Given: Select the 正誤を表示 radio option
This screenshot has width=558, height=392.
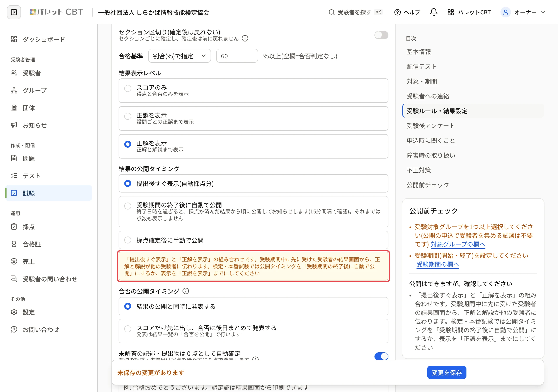Looking at the screenshot, I should 128,116.
